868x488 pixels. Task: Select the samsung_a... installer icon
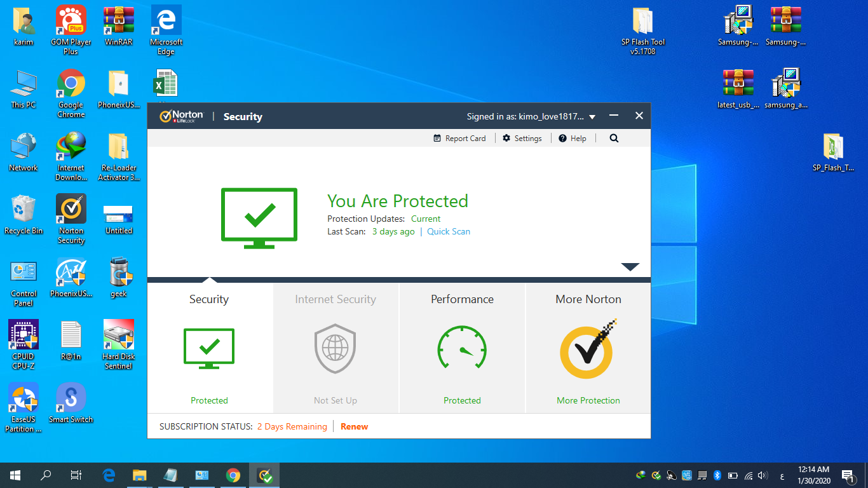point(786,89)
